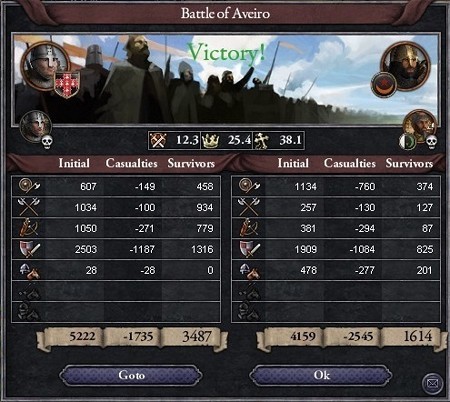Image resolution: width=450 pixels, height=402 pixels.
Task: Click the red cross coat of arms shield
Action: (67, 85)
